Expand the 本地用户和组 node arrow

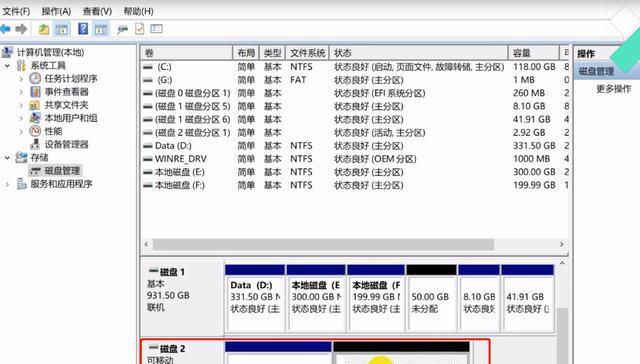tap(21, 118)
